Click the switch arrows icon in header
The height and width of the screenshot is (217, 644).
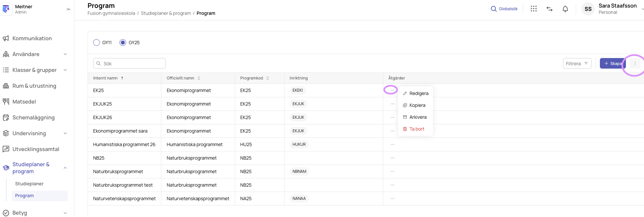pos(550,9)
